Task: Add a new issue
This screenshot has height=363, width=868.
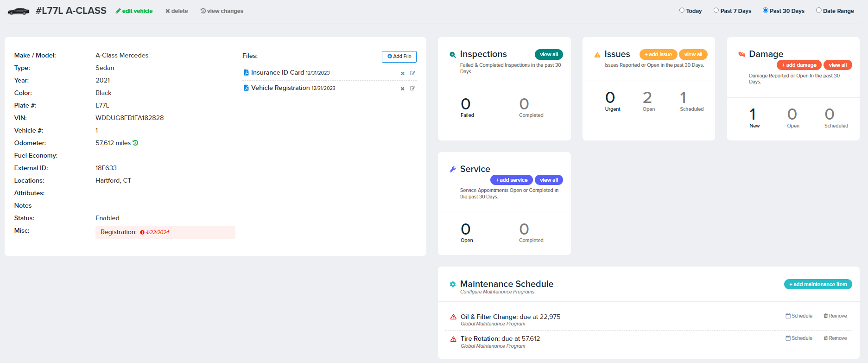Action: pos(658,54)
